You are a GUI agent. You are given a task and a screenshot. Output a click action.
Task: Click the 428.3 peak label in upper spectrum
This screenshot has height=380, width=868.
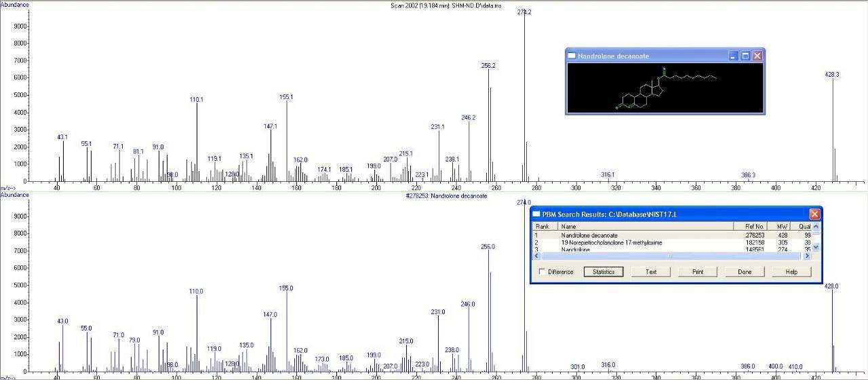832,75
